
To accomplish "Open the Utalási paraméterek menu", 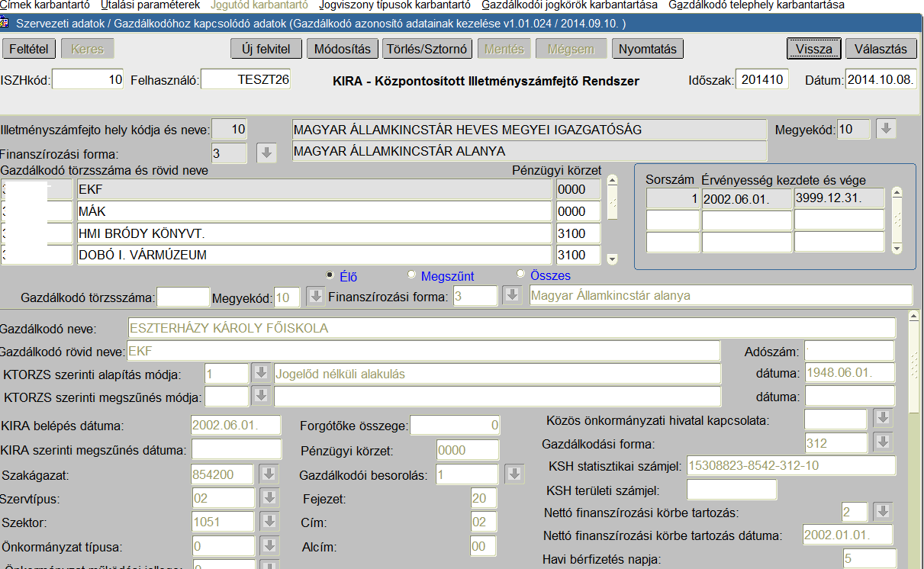I will click(x=150, y=5).
